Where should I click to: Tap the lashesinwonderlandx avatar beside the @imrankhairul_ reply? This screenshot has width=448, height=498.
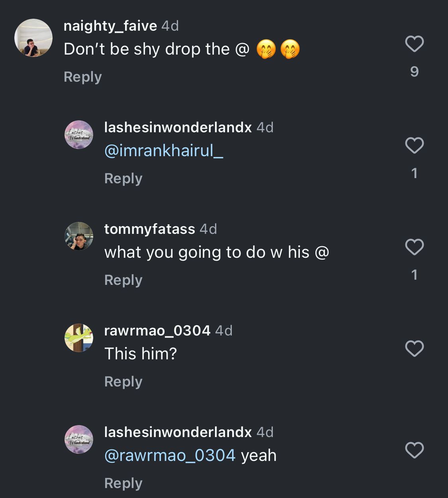point(79,135)
